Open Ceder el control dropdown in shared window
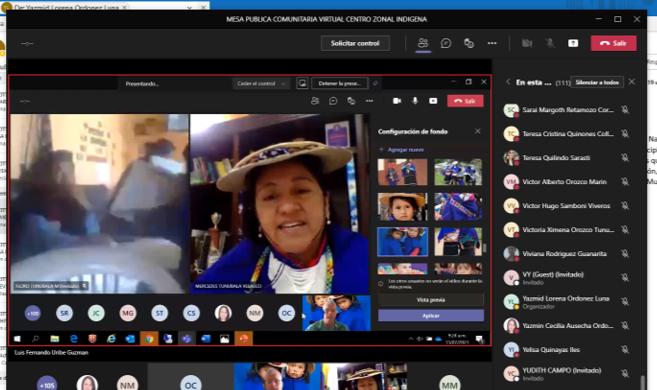This screenshot has width=657, height=390. coord(261,83)
